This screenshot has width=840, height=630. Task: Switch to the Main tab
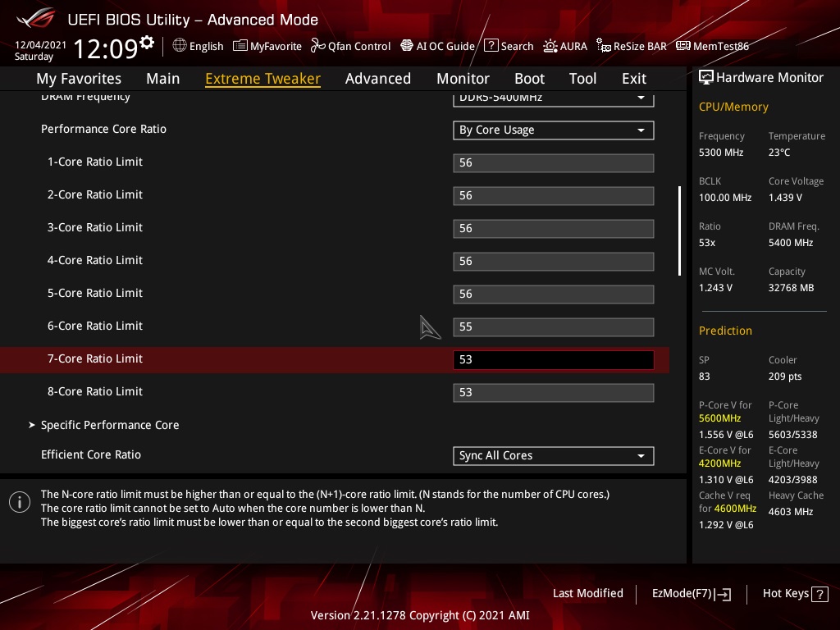click(163, 79)
